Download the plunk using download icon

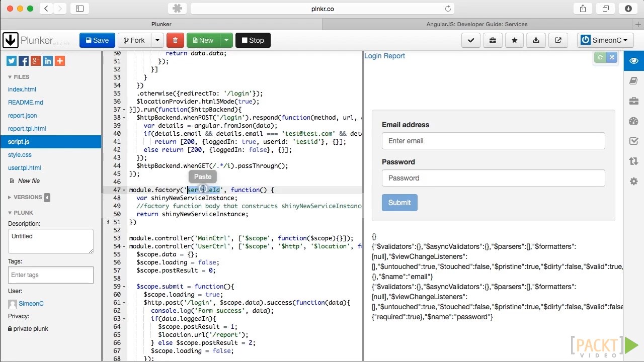click(536, 40)
